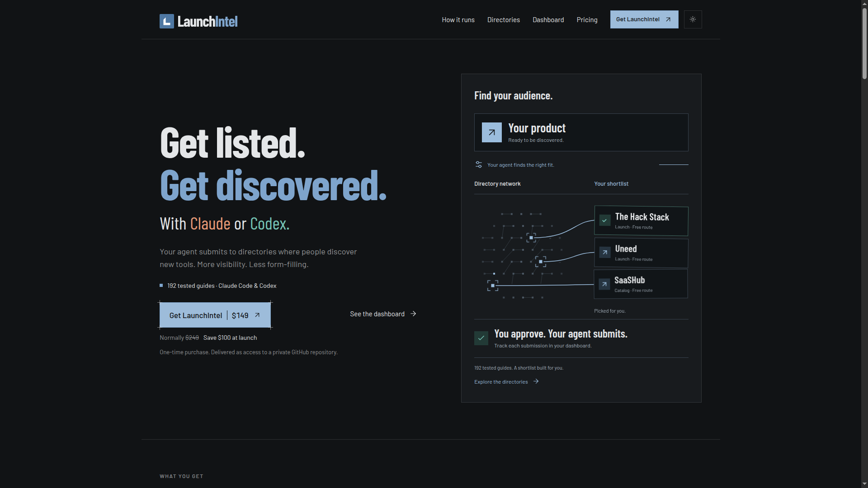Click the header Get LaunchIntel button

coord(644,19)
